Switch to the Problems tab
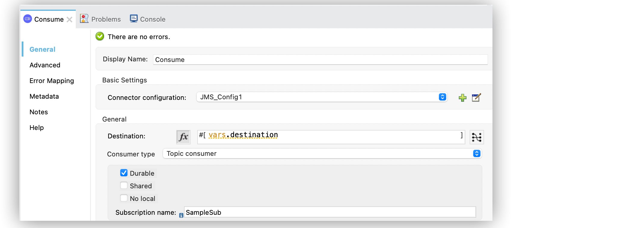 (100, 19)
